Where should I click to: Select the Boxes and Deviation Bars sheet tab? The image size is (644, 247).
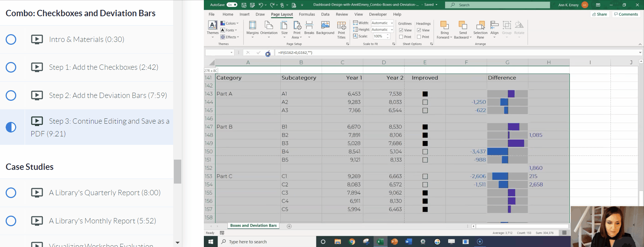click(x=253, y=226)
